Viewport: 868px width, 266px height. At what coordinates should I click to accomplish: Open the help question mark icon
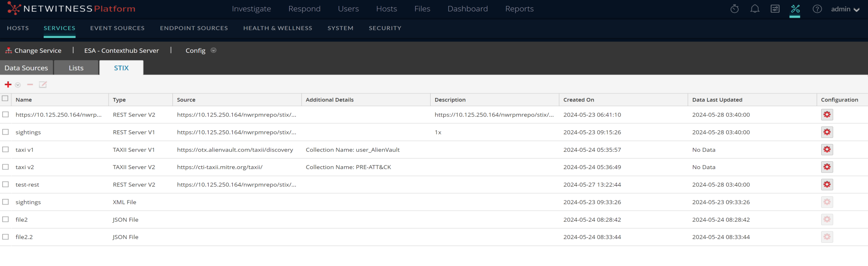(817, 9)
